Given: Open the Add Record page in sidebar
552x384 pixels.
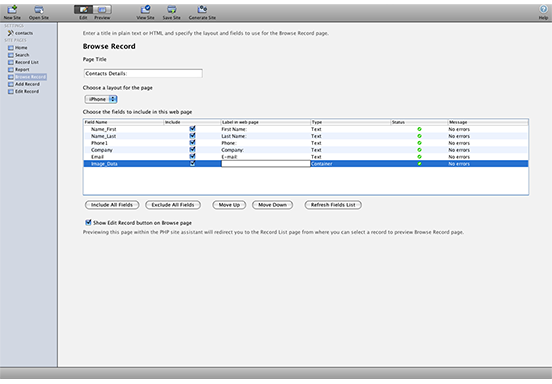Looking at the screenshot, I should point(24,84).
